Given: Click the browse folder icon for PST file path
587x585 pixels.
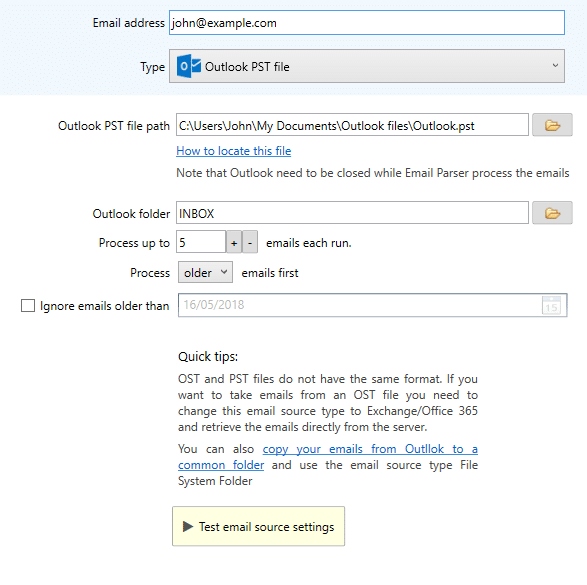Looking at the screenshot, I should [552, 125].
